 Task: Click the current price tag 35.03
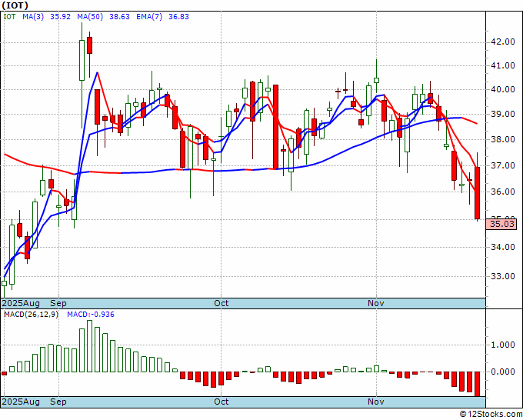point(501,224)
